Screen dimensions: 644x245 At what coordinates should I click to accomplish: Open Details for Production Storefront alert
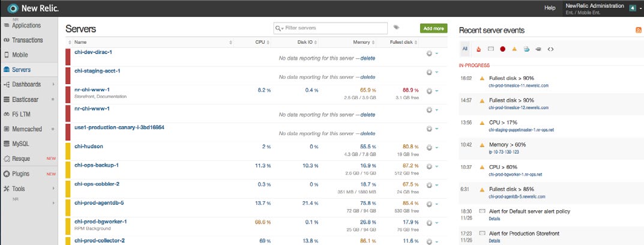tap(495, 241)
